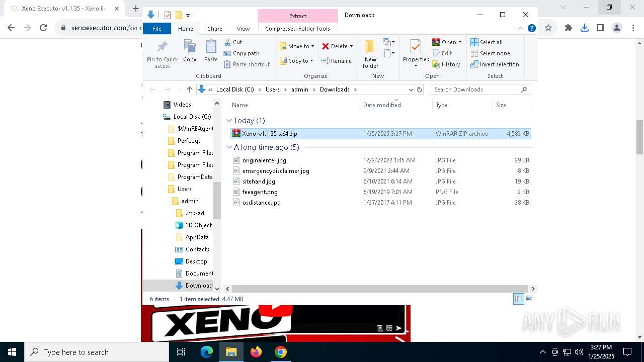Click Select none
This screenshot has height=362, width=644.
(491, 53)
